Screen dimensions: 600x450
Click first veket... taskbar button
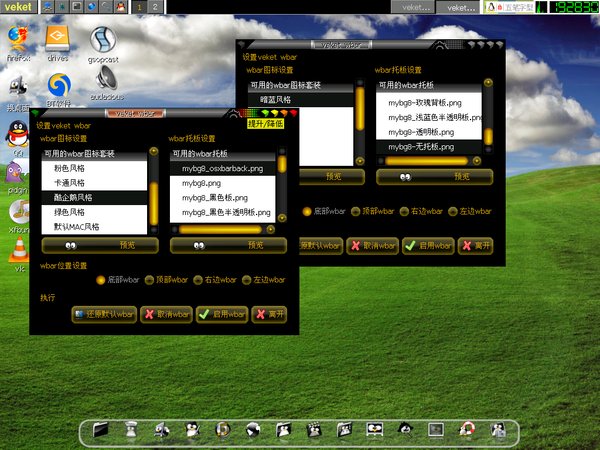click(412, 7)
